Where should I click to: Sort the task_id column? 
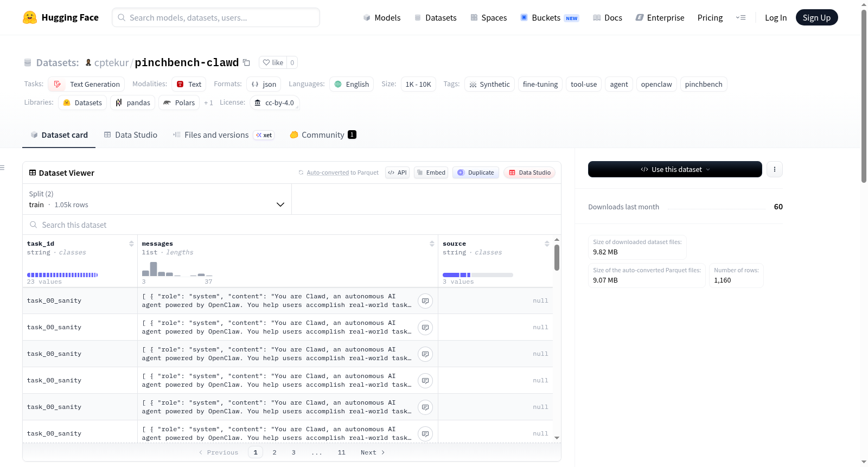(131, 244)
